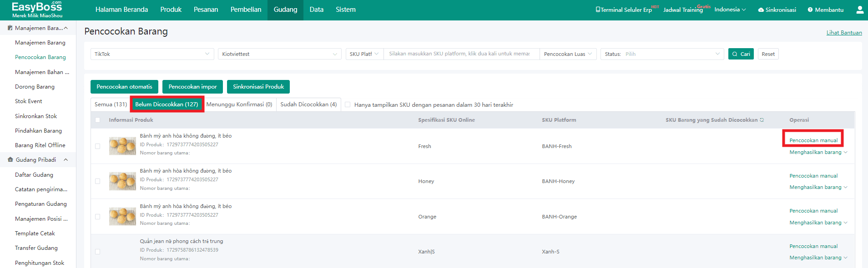Open the Manajemen Barang sidebar item
The height and width of the screenshot is (268, 868).
tap(40, 43)
